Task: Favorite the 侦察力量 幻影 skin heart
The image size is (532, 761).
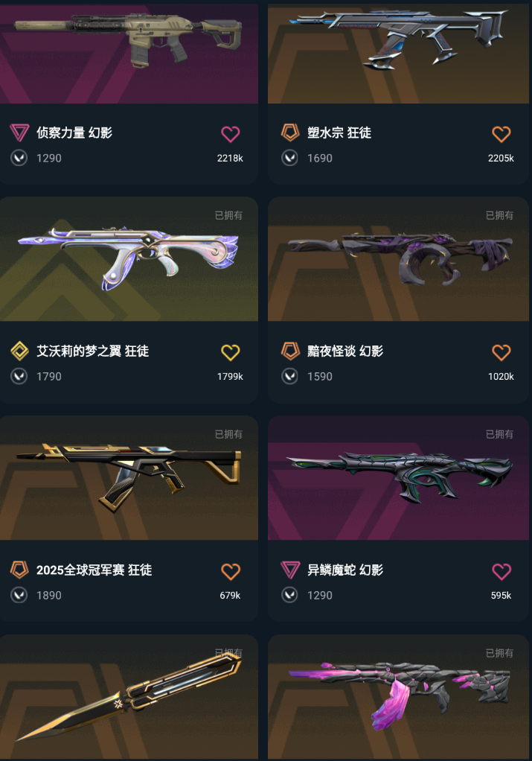Action: (231, 134)
